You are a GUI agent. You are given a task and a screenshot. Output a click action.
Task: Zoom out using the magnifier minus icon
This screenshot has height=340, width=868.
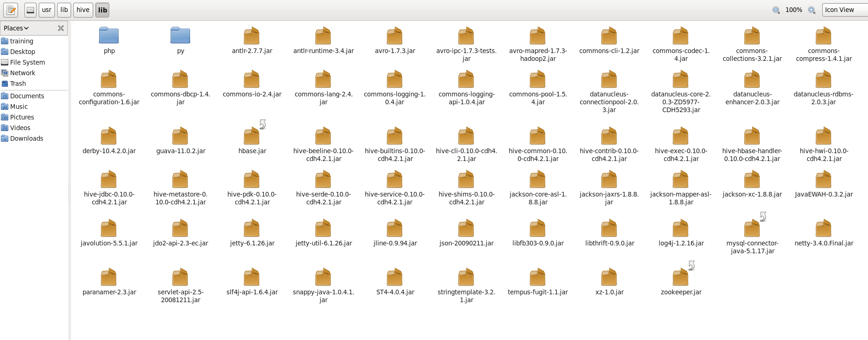click(x=776, y=10)
